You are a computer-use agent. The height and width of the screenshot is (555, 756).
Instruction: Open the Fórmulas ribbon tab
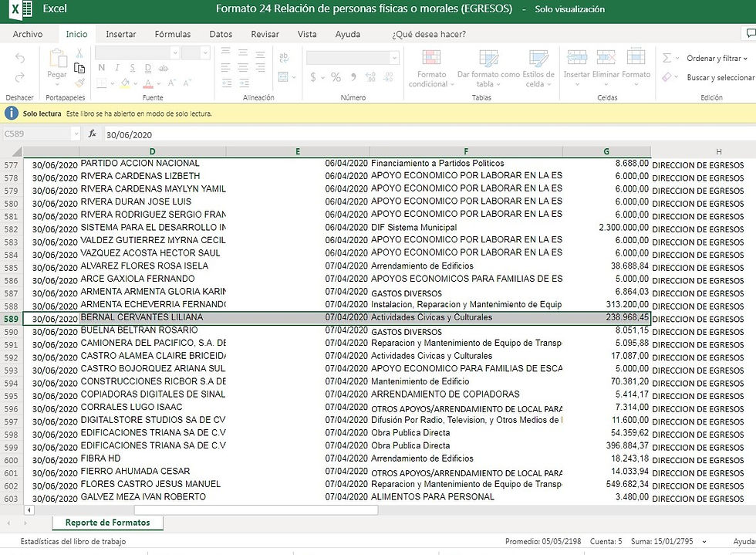(173, 34)
